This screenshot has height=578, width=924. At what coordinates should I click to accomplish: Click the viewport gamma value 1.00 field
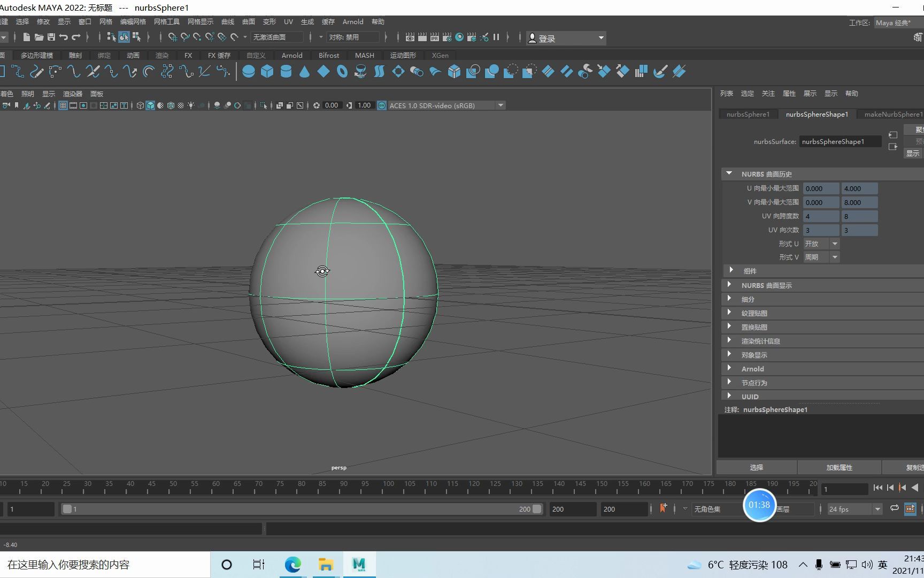coord(365,105)
